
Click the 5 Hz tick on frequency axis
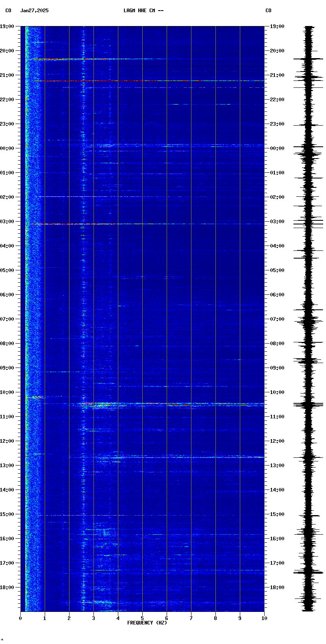click(x=142, y=618)
